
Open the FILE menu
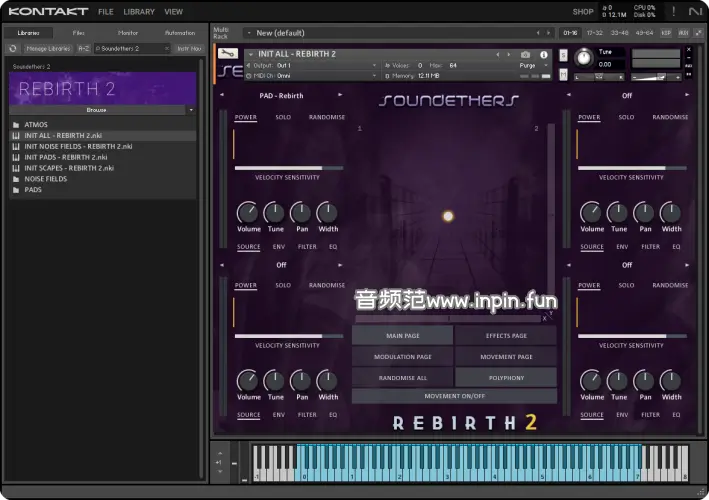point(105,12)
